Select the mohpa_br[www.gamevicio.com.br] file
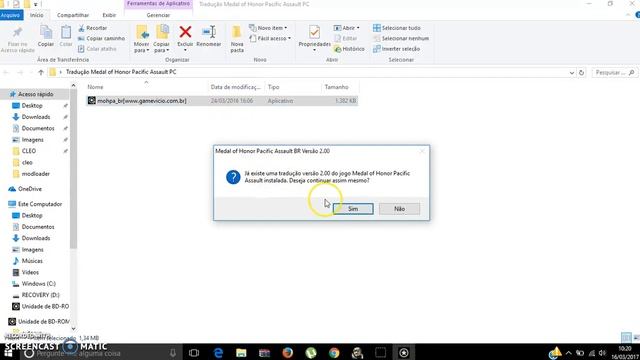This screenshot has height=360, width=640. tap(222, 100)
